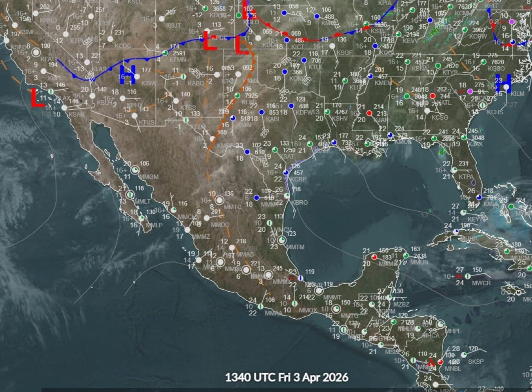Screen dimensions: 532x392
Task: Select the KEYW station plot in the Keys
Action: (463, 213)
